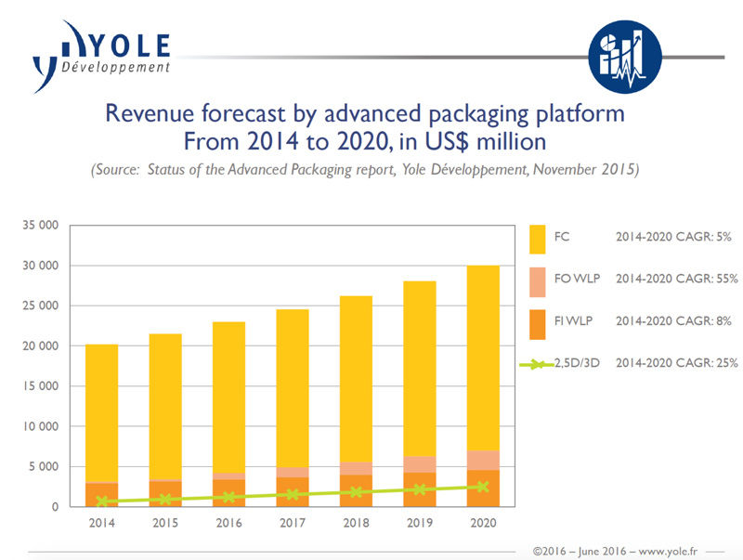Image resolution: width=743 pixels, height=560 pixels.
Task: Click the 2016 x-axis year label
Action: [228, 523]
